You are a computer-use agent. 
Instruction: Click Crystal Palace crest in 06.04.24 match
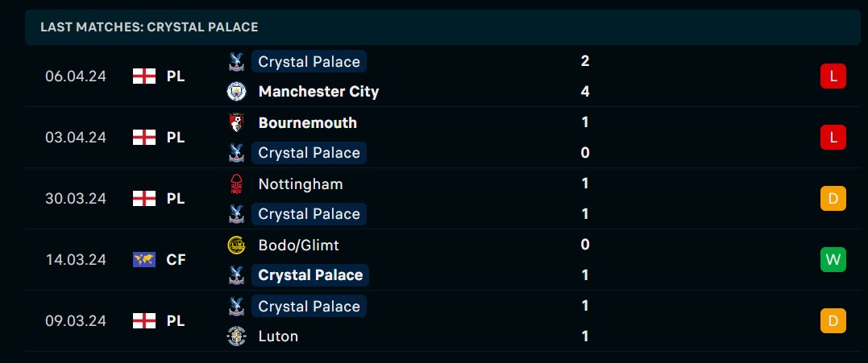tap(236, 61)
